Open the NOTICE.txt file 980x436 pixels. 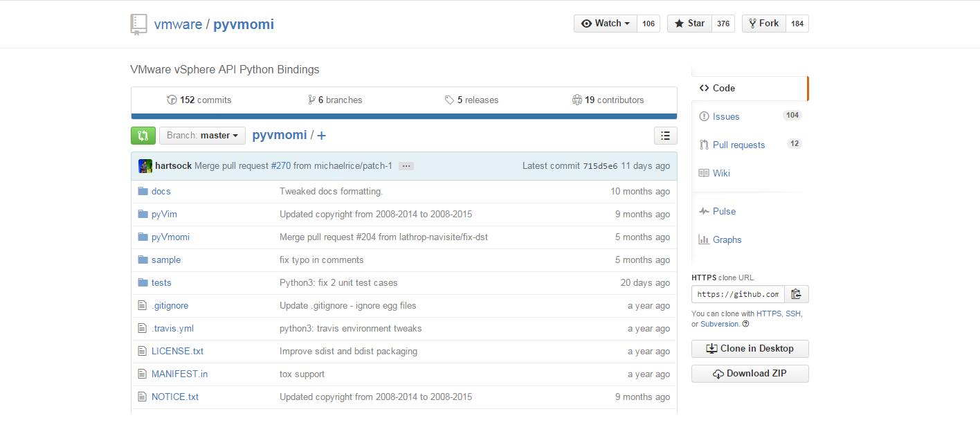coord(175,397)
